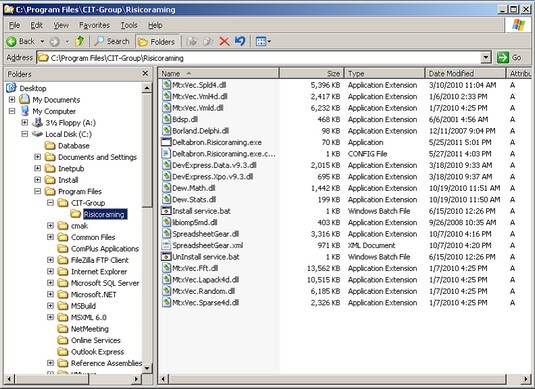Expand the 3½ Floppy (A:) node
The image size is (535, 389).
pyautogui.click(x=25, y=123)
